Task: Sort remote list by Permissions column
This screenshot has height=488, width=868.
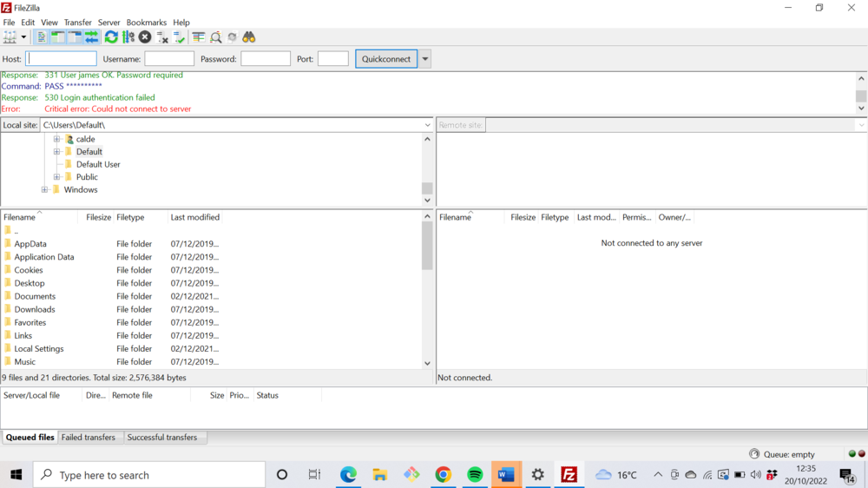Action: point(636,217)
